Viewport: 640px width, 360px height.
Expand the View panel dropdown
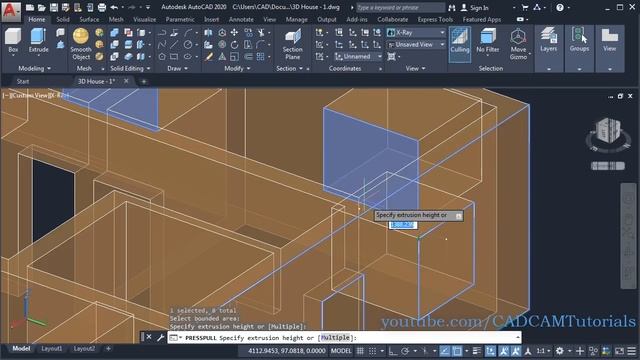tap(416, 69)
